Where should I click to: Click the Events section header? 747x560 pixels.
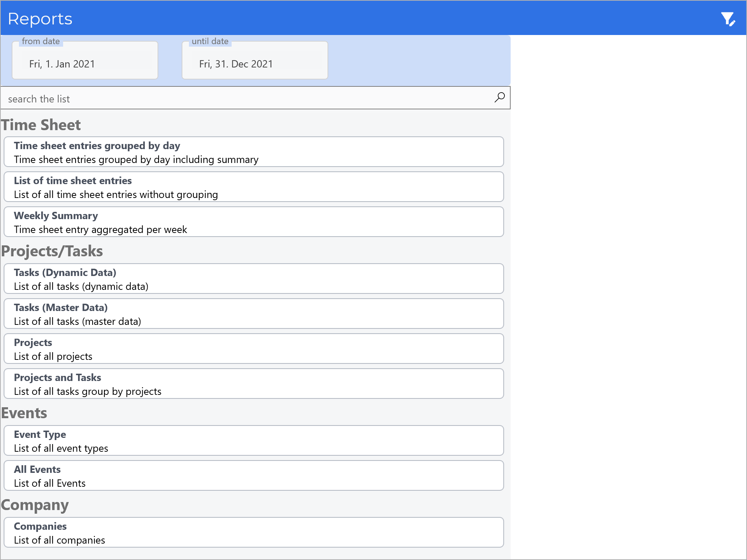(24, 413)
